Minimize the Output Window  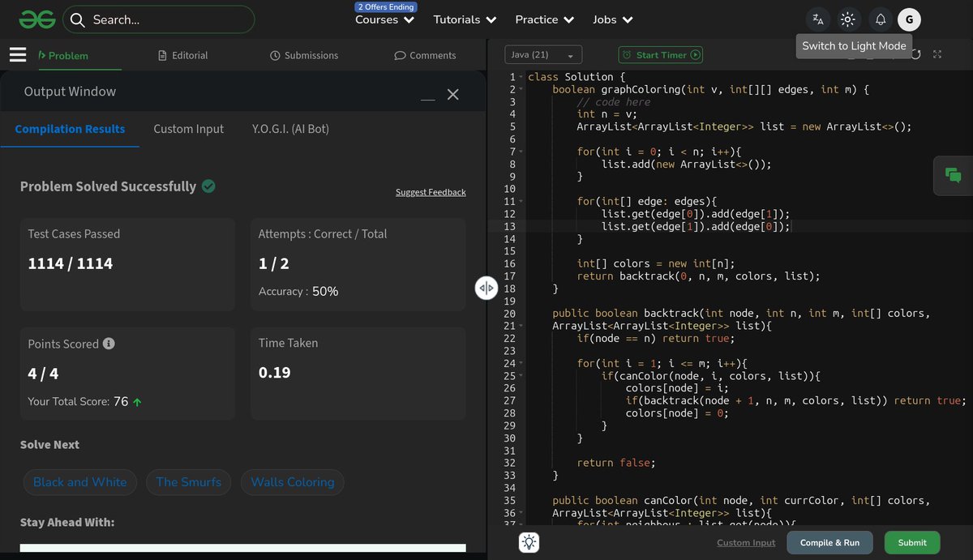coord(428,99)
